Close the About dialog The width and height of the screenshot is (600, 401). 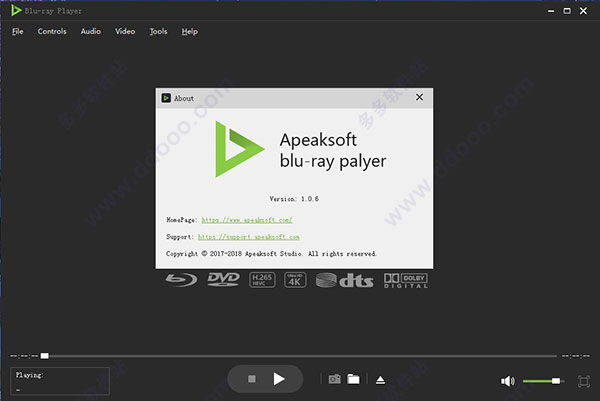tap(419, 97)
